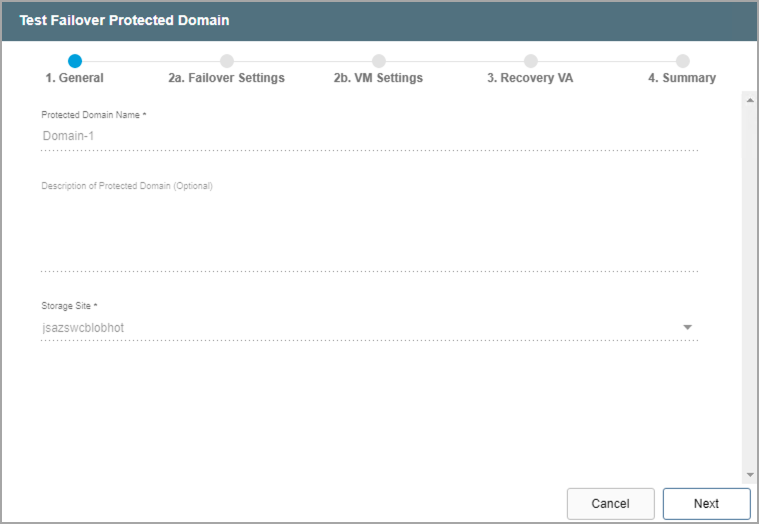This screenshot has height=524, width=759.
Task: Open the "2b. VM Settings" step label
Action: (x=378, y=78)
